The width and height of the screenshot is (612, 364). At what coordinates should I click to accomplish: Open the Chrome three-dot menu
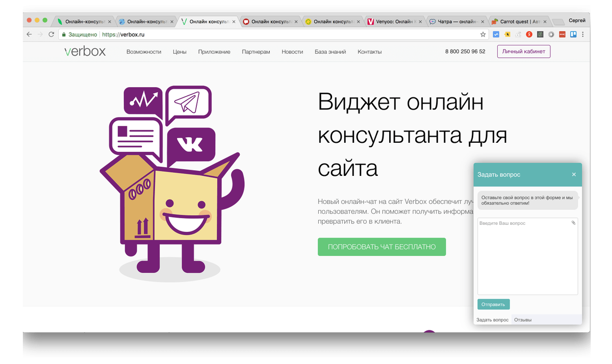tap(583, 35)
